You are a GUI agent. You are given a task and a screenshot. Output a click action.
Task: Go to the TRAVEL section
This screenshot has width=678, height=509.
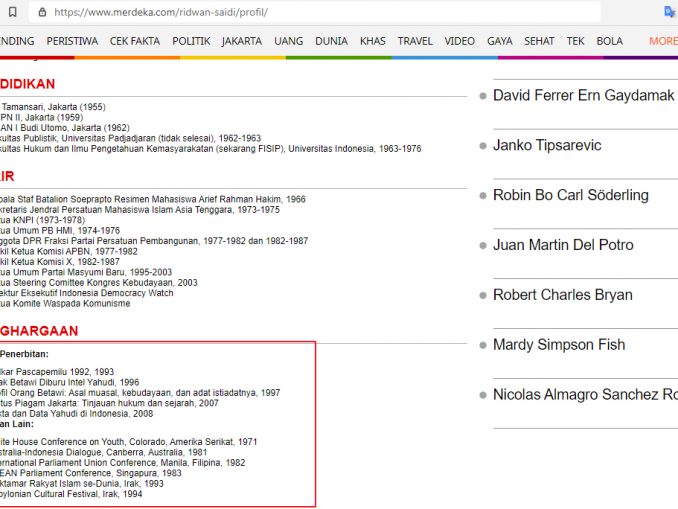[415, 41]
